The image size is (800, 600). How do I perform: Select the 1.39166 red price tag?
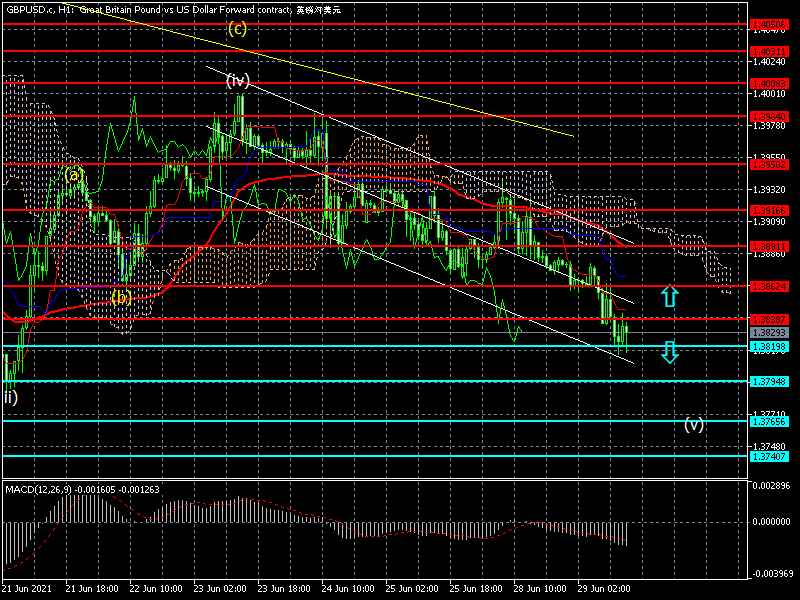tap(769, 210)
